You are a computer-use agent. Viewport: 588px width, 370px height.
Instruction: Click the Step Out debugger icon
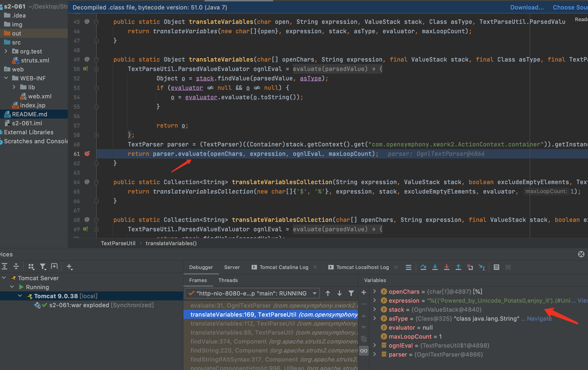tap(458, 267)
